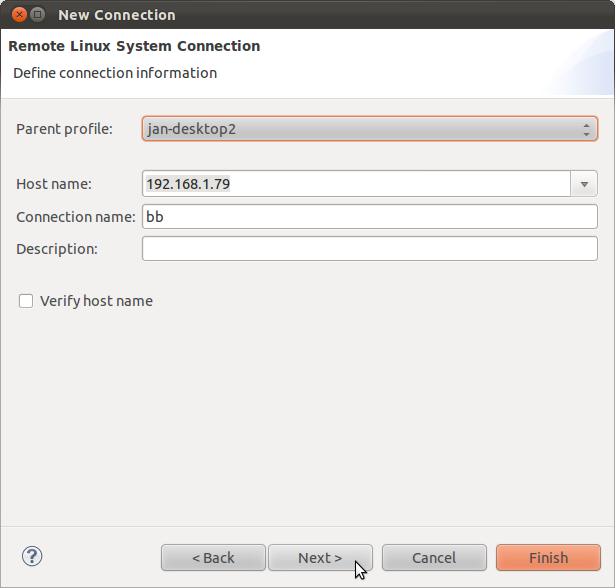Expand the Host name dropdown arrow

[x=584, y=184]
